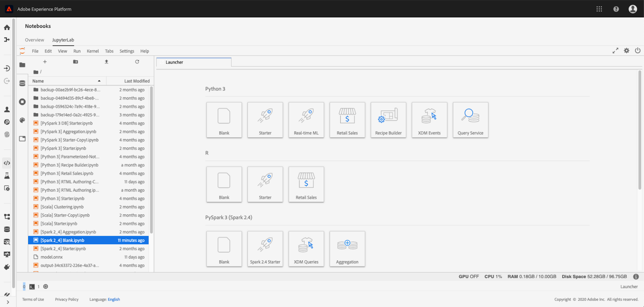Open the Kernel menu
The image size is (644, 307).
coord(93,51)
